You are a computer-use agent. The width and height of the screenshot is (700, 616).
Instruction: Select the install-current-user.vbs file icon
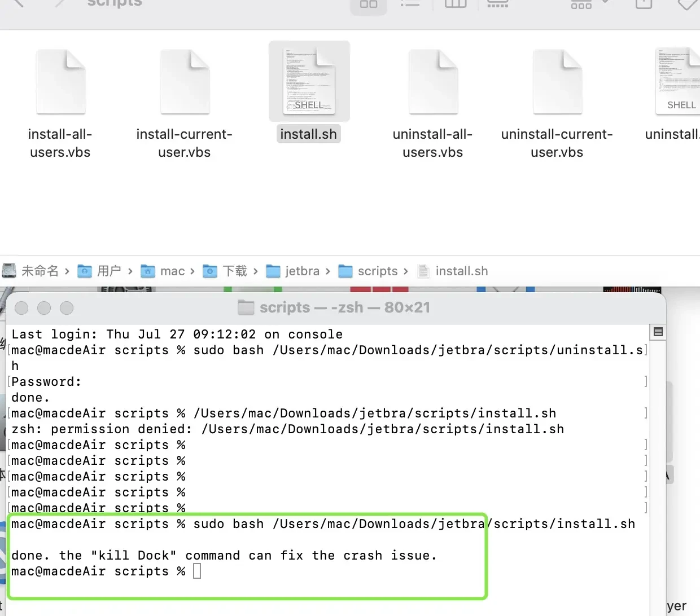coord(185,82)
